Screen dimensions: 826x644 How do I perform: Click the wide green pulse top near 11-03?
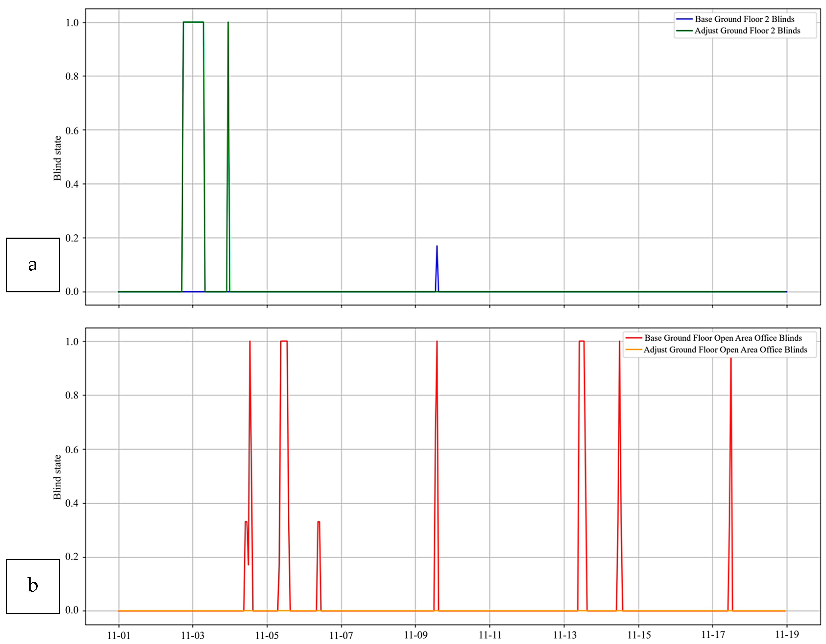tap(193, 22)
